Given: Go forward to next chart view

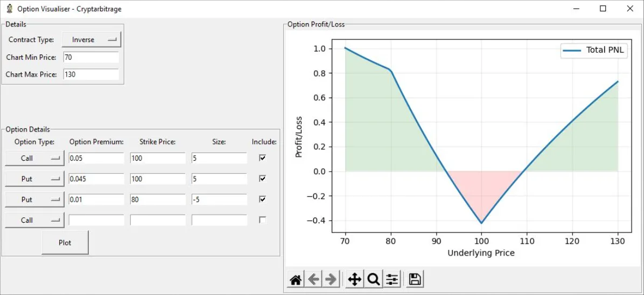Looking at the screenshot, I should pyautogui.click(x=331, y=280).
